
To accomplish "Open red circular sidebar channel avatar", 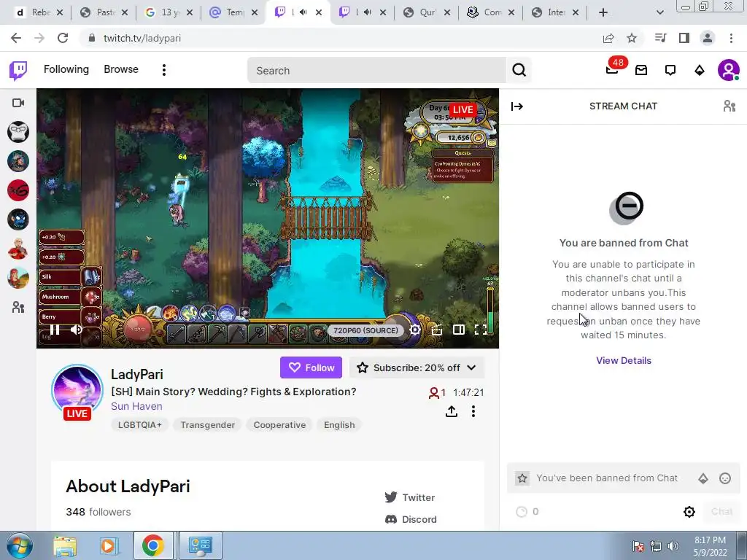I will click(x=18, y=190).
